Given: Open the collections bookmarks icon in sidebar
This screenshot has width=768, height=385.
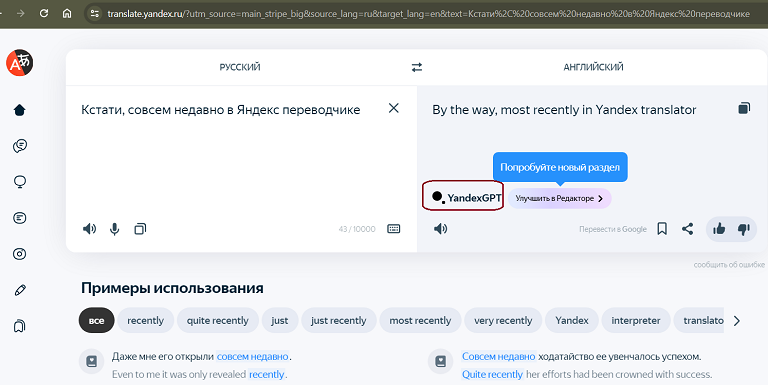Looking at the screenshot, I should (x=20, y=326).
